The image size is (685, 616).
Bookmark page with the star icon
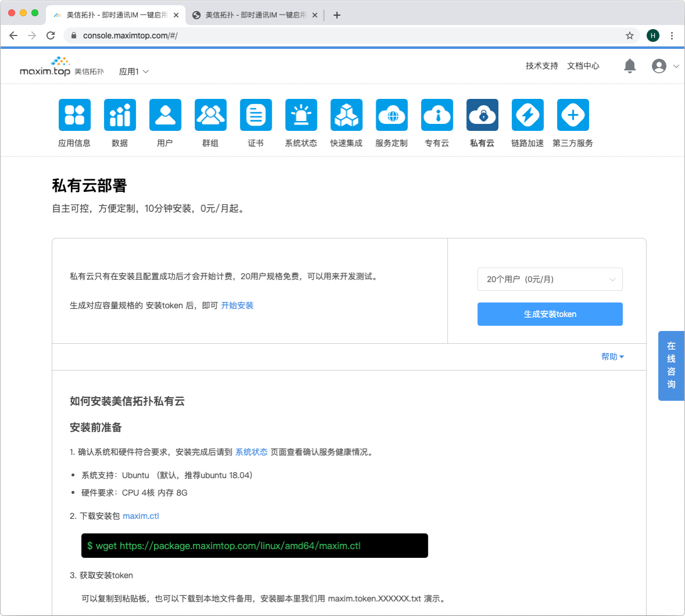click(x=630, y=35)
